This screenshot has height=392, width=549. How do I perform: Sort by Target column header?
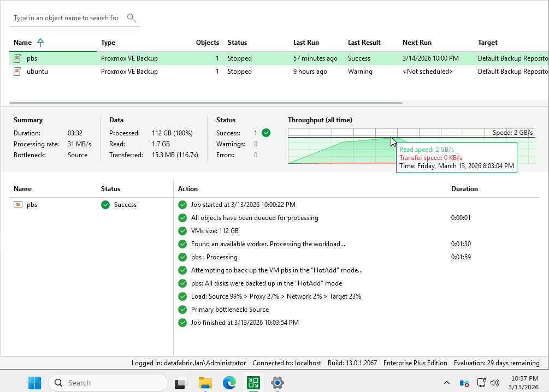[488, 43]
